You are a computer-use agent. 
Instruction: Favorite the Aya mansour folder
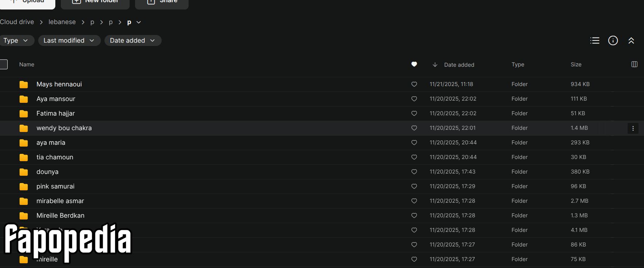[414, 99]
